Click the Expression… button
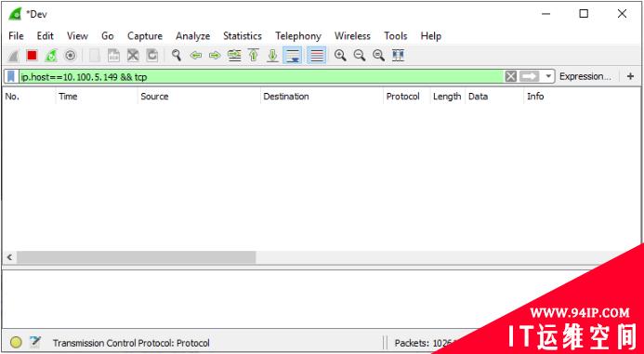Viewport: 644px width, 354px height. pos(585,76)
